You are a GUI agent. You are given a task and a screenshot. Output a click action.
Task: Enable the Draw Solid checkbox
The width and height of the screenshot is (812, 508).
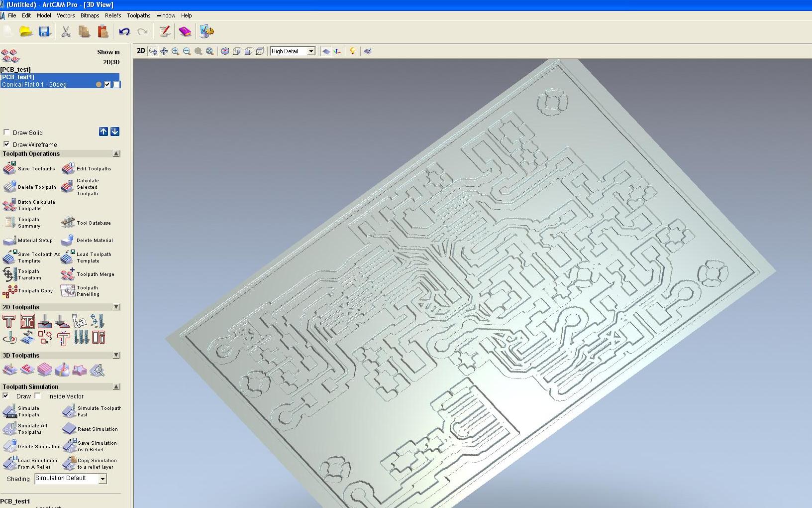[x=6, y=132]
